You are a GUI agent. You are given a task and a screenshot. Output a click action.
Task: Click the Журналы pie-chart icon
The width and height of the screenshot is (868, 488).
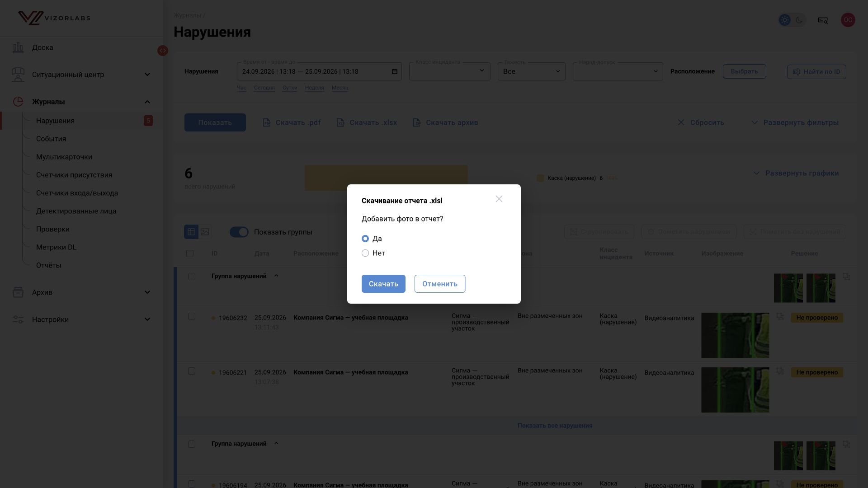click(18, 102)
